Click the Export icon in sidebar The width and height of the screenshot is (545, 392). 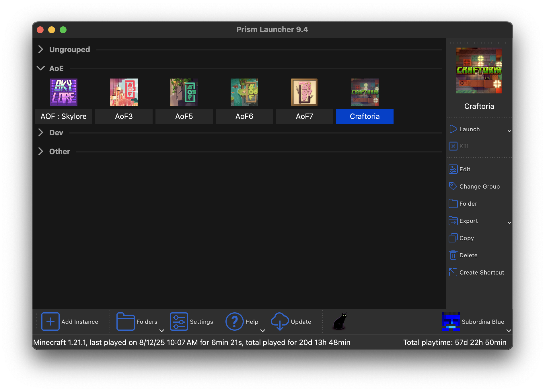tap(453, 221)
